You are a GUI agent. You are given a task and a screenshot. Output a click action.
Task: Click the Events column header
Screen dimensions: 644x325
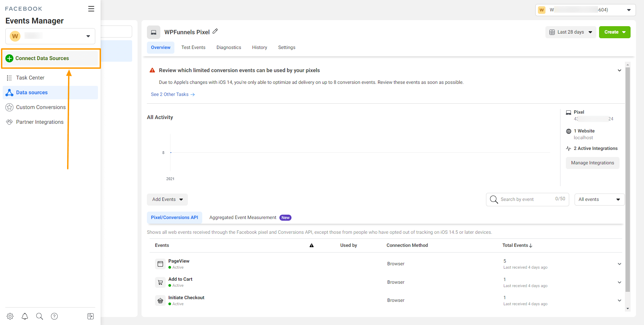(162, 246)
